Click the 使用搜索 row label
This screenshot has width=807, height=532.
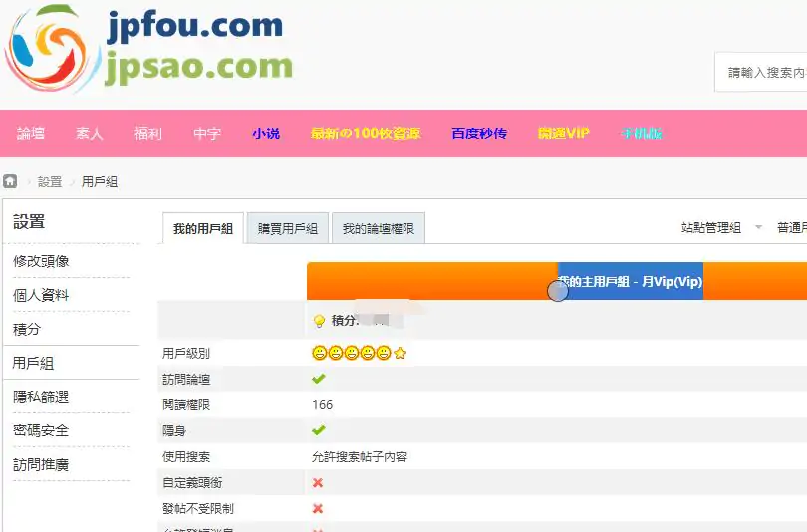(x=186, y=457)
